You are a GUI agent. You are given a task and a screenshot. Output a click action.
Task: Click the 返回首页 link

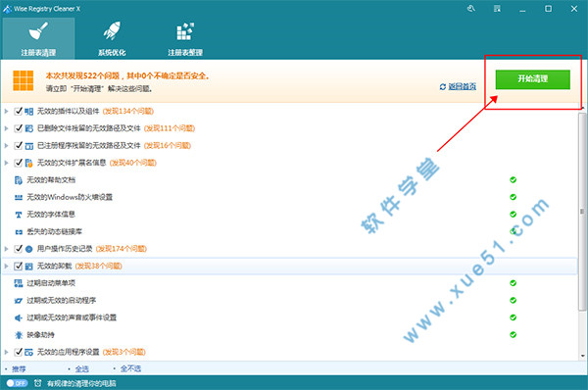(462, 86)
